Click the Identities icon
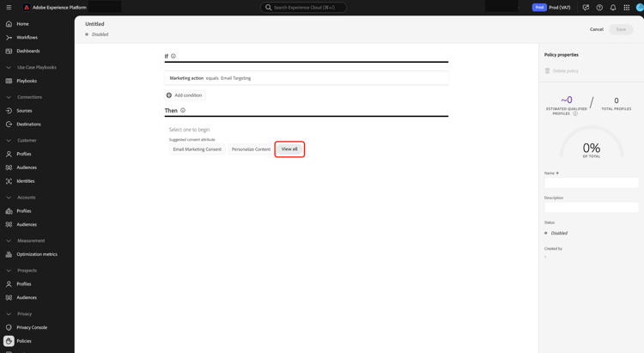Screen dimensions: 644x353 pos(9,181)
